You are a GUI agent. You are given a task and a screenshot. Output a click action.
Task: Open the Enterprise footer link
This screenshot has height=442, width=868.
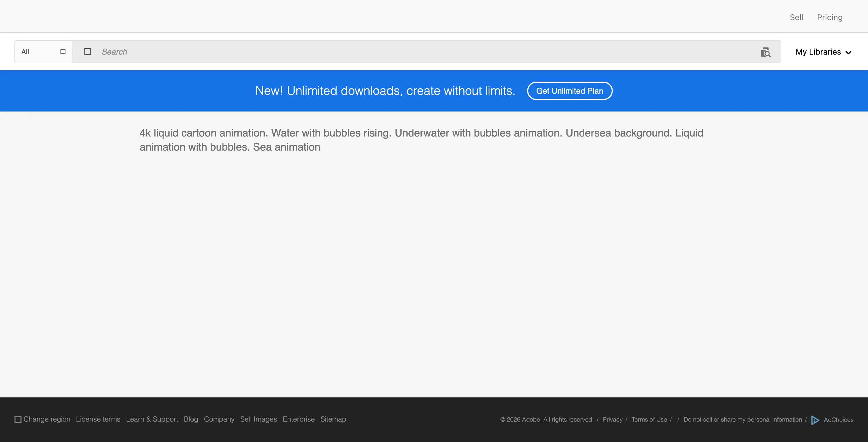click(299, 419)
